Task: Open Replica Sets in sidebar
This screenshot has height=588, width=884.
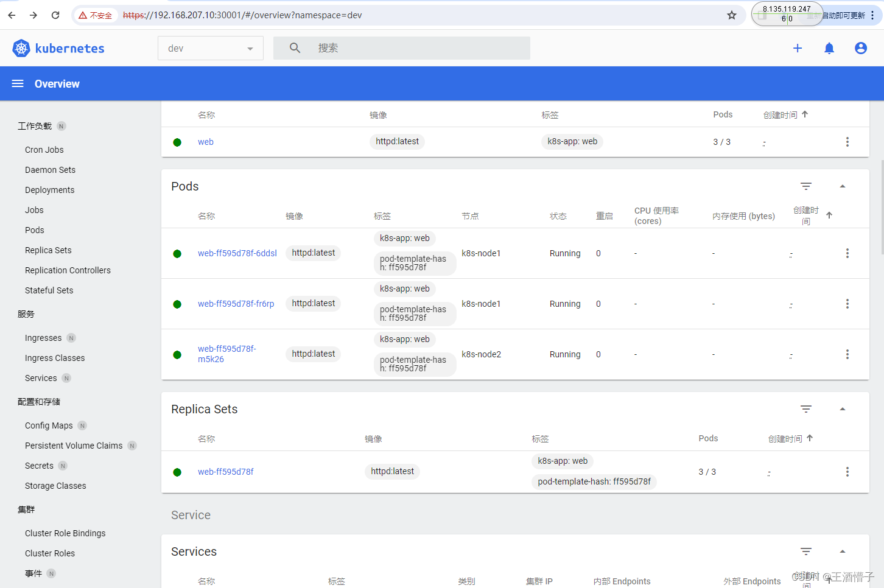Action: click(48, 250)
